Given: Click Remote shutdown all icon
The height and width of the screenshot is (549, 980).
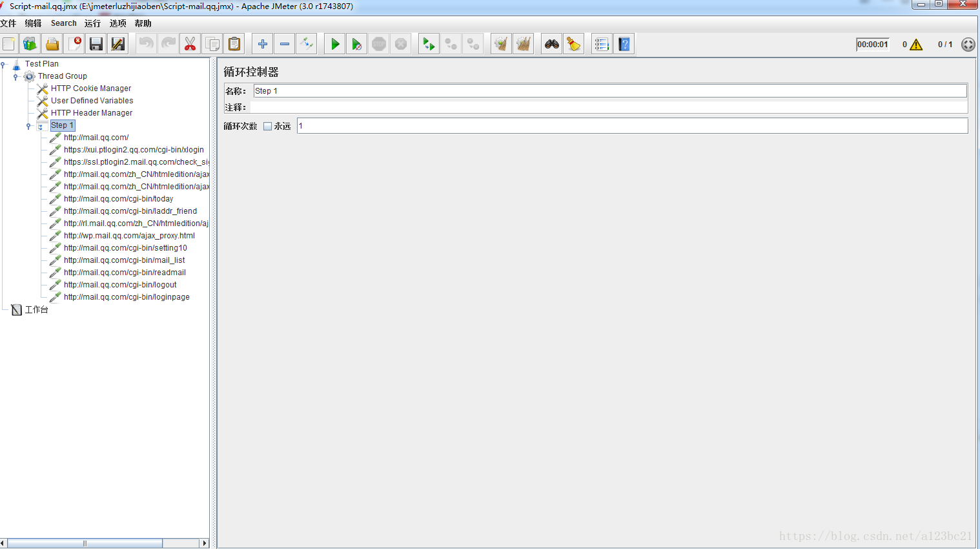Looking at the screenshot, I should [x=473, y=44].
